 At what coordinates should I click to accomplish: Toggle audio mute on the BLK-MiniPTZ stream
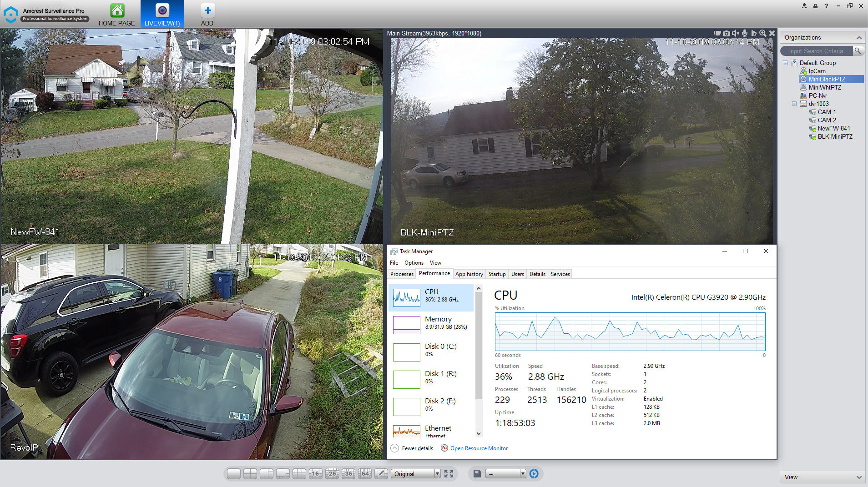[x=736, y=33]
